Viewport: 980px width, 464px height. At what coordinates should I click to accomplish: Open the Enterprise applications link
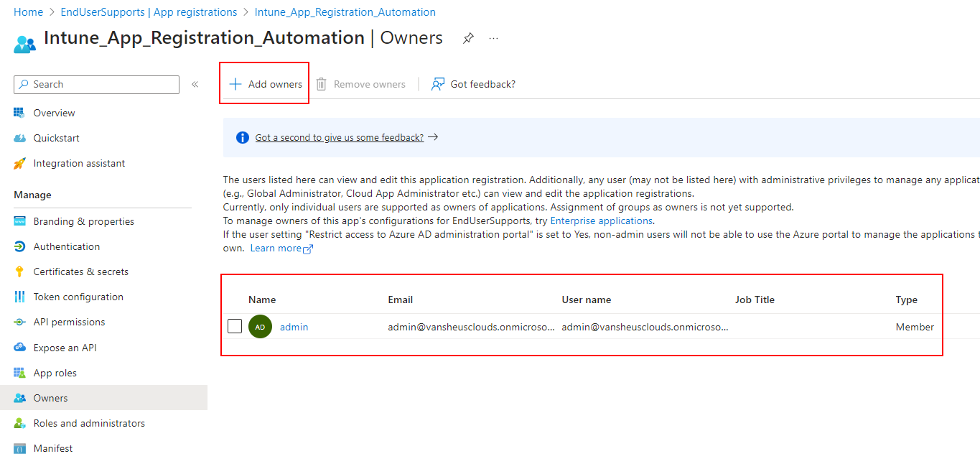pyautogui.click(x=602, y=221)
